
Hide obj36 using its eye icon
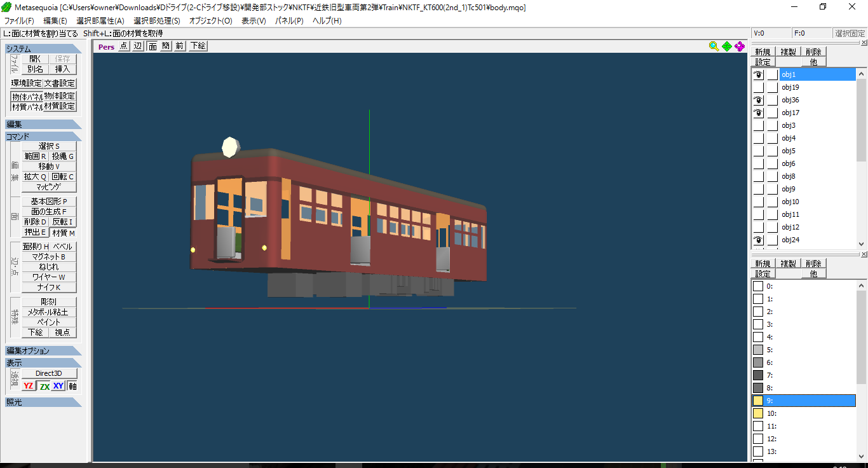(759, 100)
